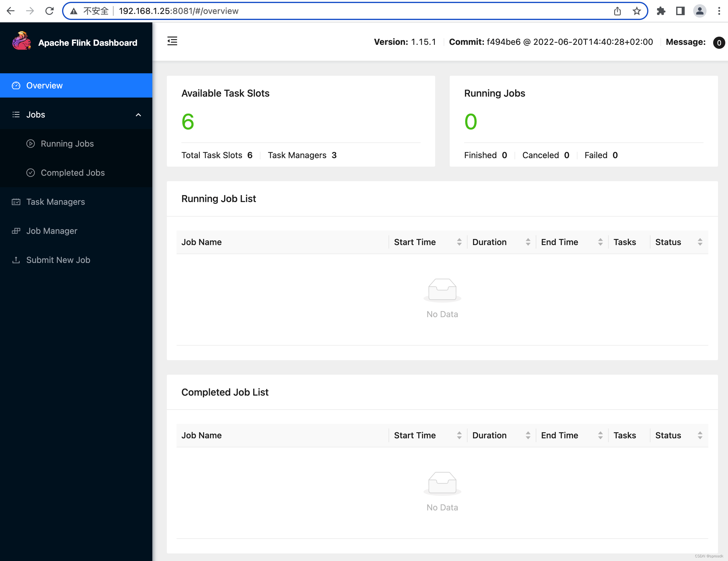
Task: Open Chrome extensions puzzle icon
Action: pyautogui.click(x=661, y=11)
